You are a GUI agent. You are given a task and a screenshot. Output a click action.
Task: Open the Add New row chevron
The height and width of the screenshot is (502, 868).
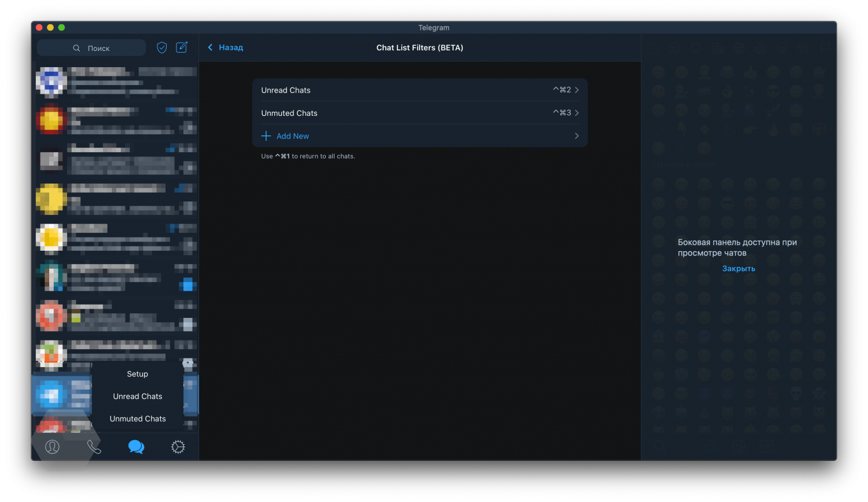pyautogui.click(x=576, y=136)
